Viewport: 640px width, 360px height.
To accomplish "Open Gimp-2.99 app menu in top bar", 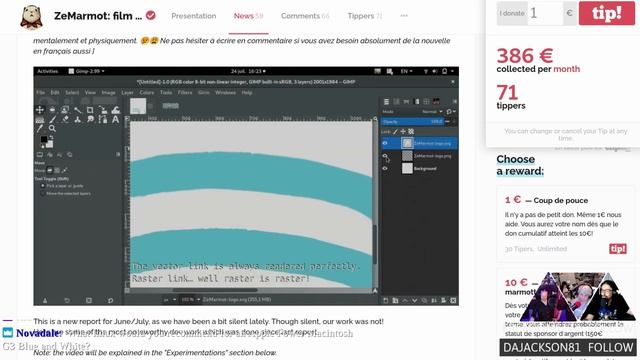I will (86, 71).
